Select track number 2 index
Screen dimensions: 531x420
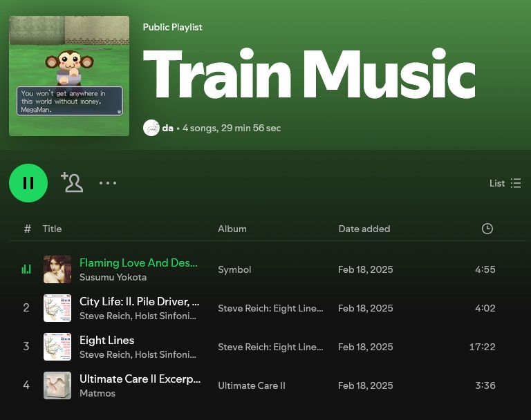(26, 307)
